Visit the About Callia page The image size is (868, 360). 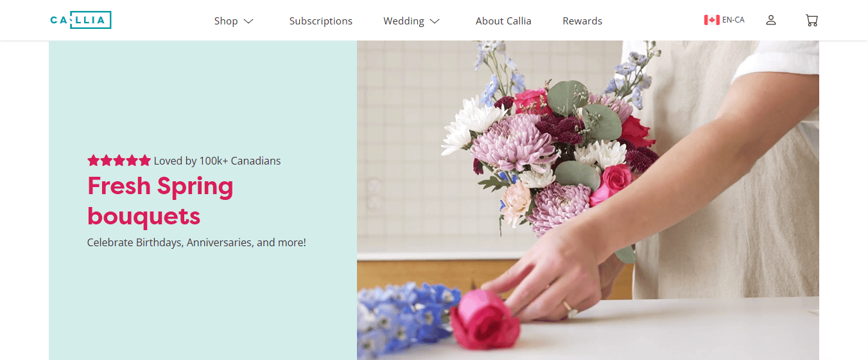click(x=503, y=21)
